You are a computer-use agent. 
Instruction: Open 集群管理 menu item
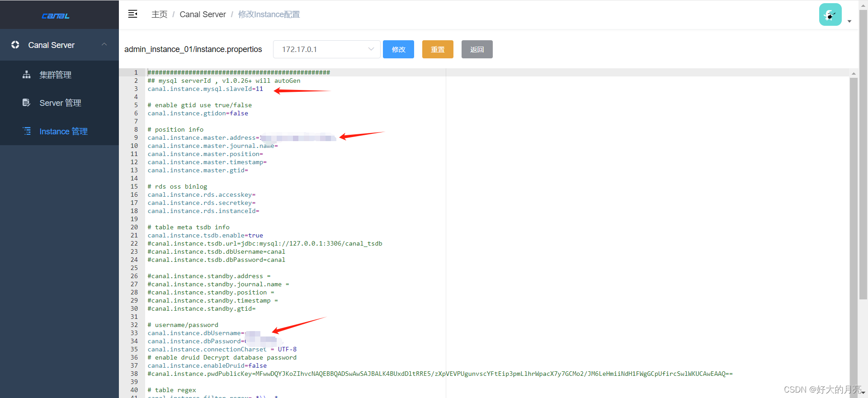click(59, 75)
